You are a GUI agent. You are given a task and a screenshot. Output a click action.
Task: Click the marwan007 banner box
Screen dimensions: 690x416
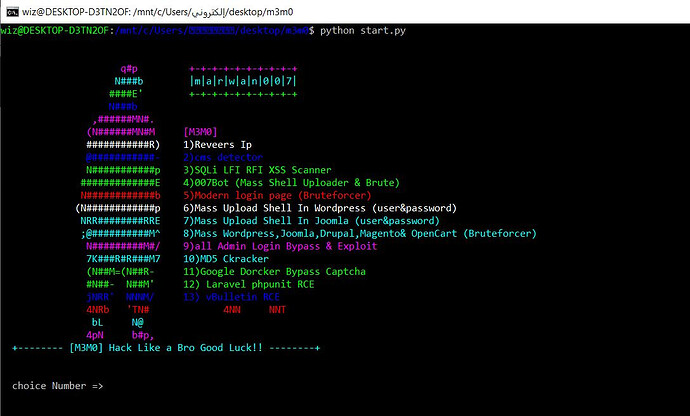[243, 80]
